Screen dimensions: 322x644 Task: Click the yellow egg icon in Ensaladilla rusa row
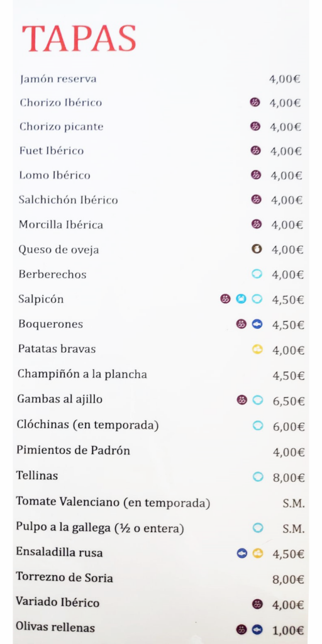[x=257, y=553]
